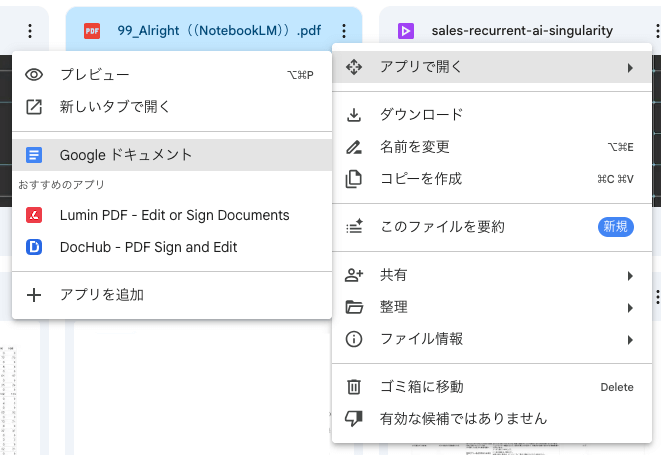This screenshot has width=661, height=455.
Task: Click the red PDF file type icon
Action: click(x=92, y=31)
